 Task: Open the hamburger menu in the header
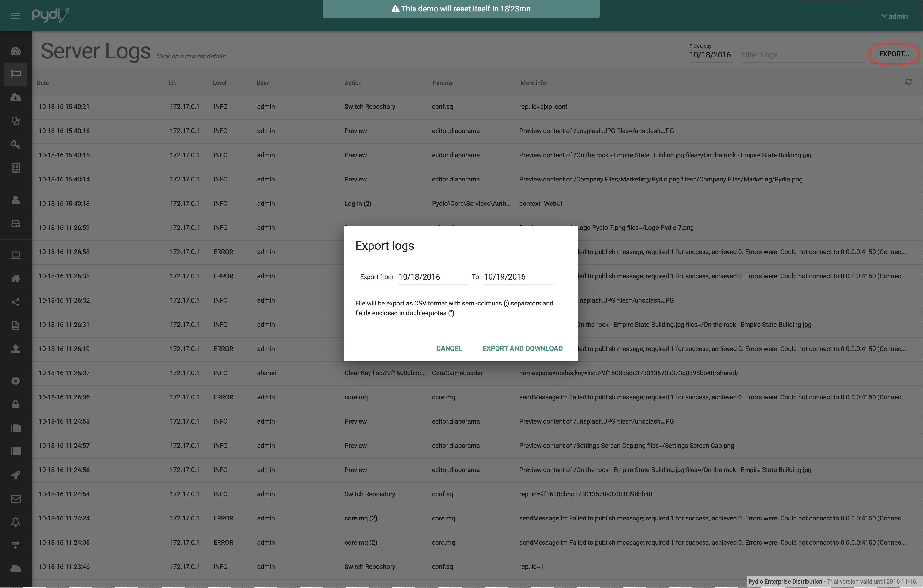(15, 16)
